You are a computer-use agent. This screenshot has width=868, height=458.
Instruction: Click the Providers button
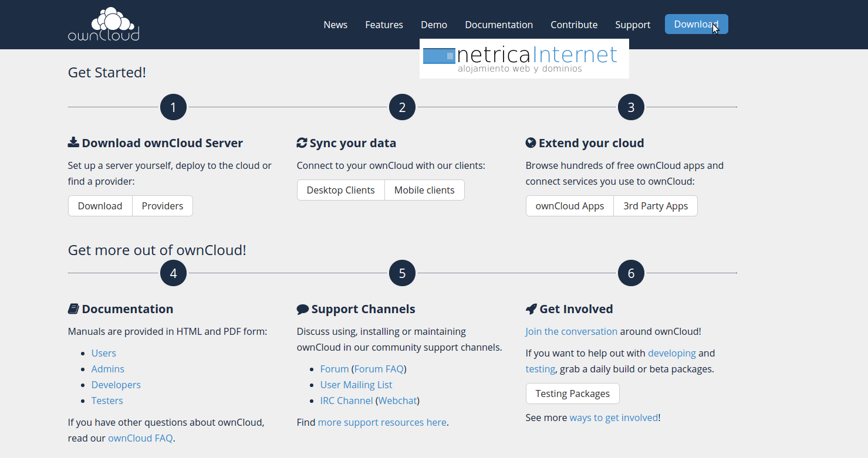163,206
